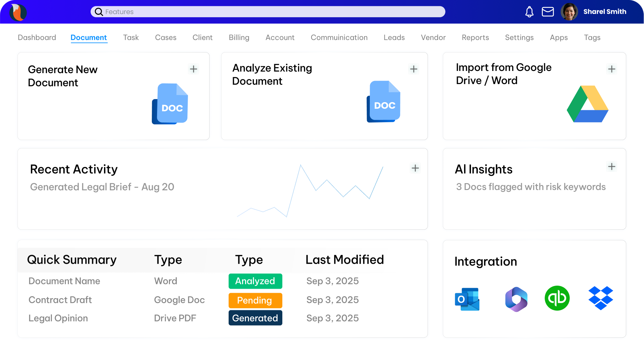
Task: Click the fox logo icon
Action: click(x=18, y=12)
